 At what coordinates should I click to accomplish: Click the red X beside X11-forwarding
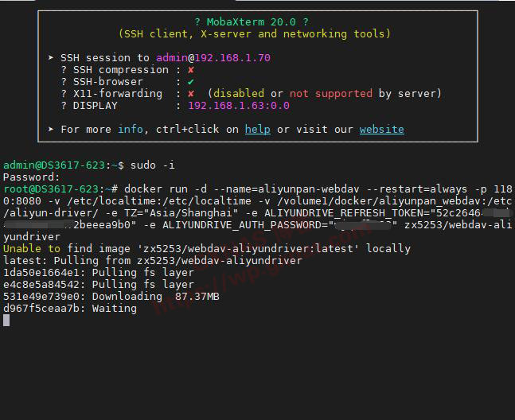[x=191, y=94]
